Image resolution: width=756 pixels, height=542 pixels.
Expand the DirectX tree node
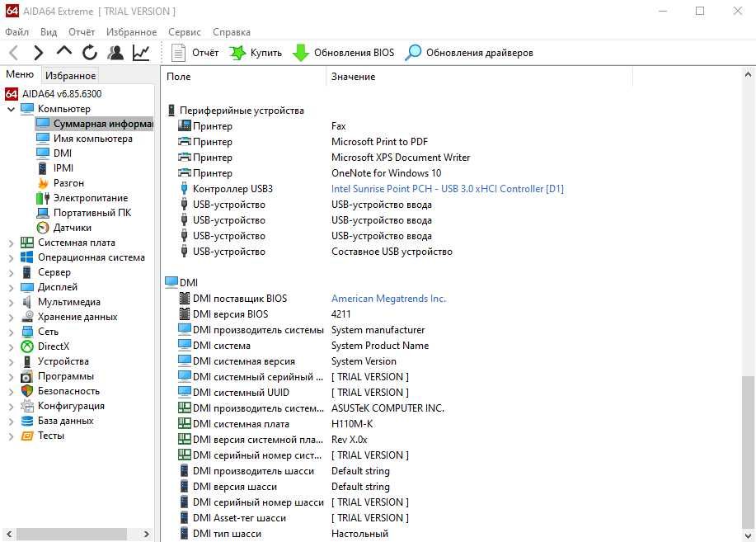tap(11, 347)
